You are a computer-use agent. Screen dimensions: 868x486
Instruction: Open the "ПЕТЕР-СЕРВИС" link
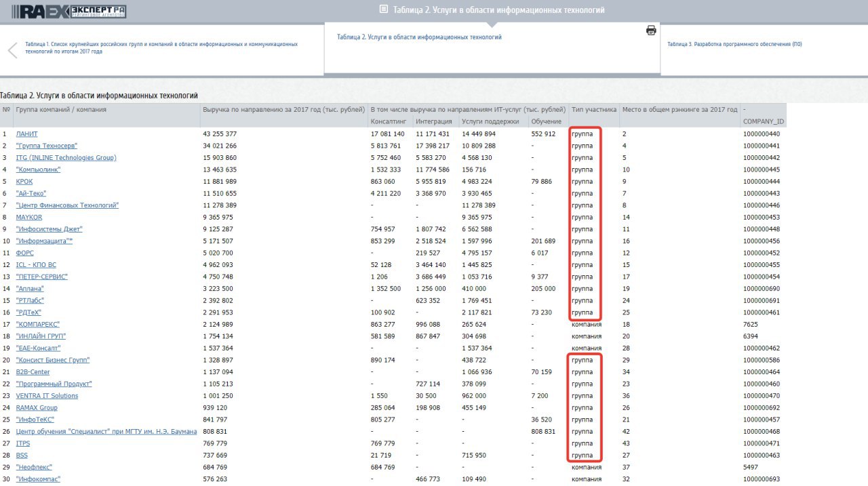pyautogui.click(x=41, y=277)
